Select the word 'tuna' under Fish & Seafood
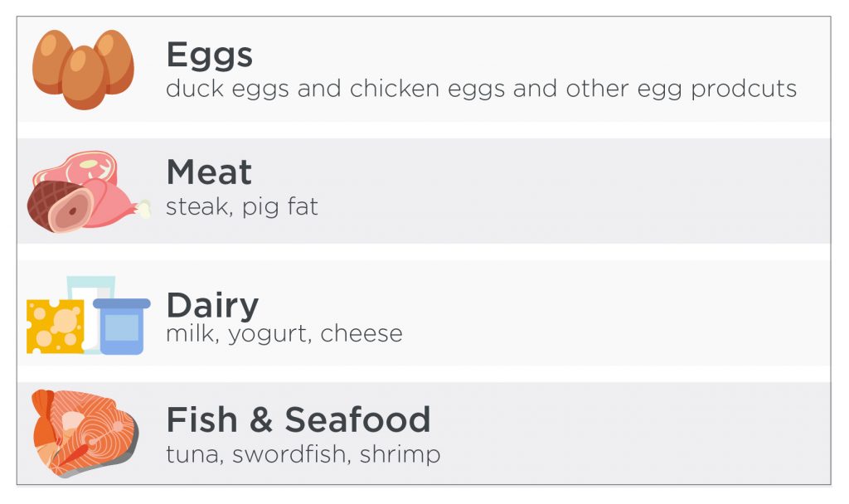The width and height of the screenshot is (849, 504). point(194,455)
